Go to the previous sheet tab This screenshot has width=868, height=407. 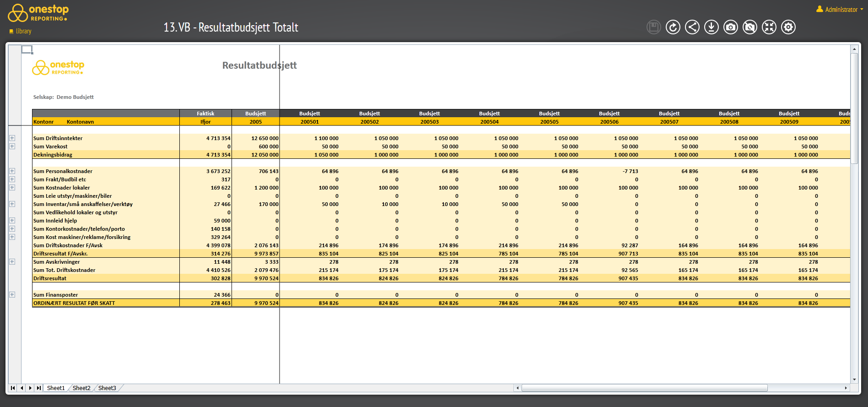click(x=22, y=388)
